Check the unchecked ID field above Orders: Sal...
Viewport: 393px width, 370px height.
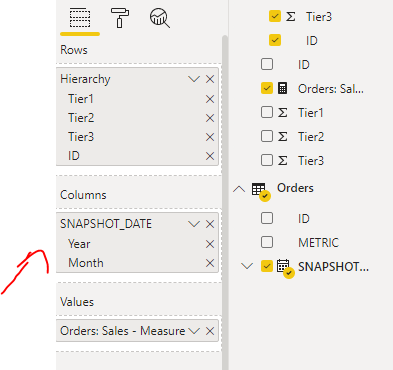point(267,64)
